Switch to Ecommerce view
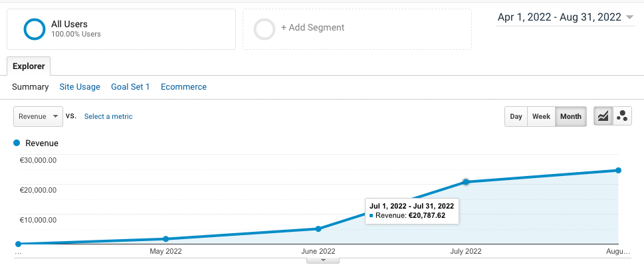The width and height of the screenshot is (644, 271). click(x=183, y=87)
